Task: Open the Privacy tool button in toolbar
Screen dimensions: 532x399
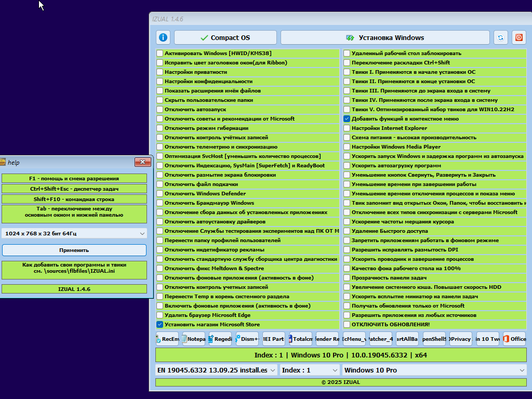Action: point(461,339)
